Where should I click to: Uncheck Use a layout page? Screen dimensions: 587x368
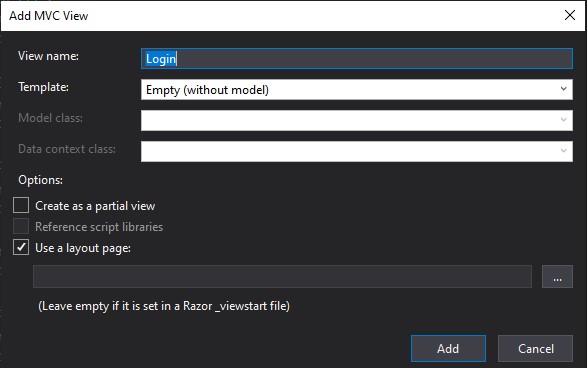point(21,247)
